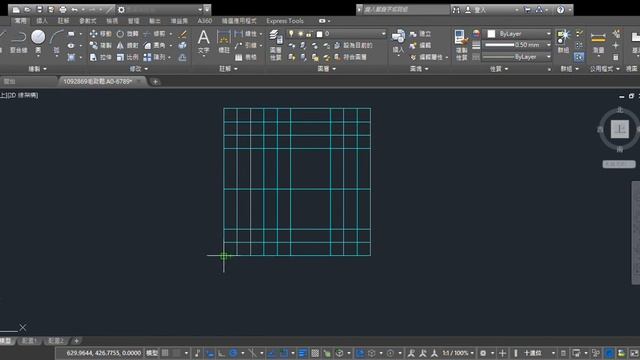Viewport: 640px width, 360px height.
Task: Click Make Current (設為目前的) layer button
Action: (x=353, y=45)
